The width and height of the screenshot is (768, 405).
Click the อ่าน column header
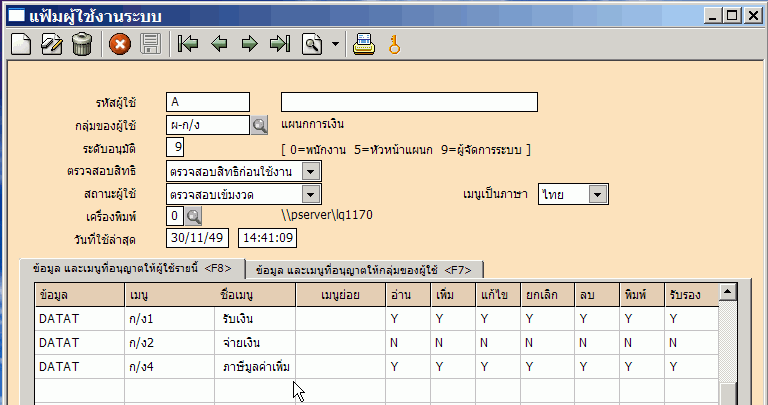coord(408,295)
